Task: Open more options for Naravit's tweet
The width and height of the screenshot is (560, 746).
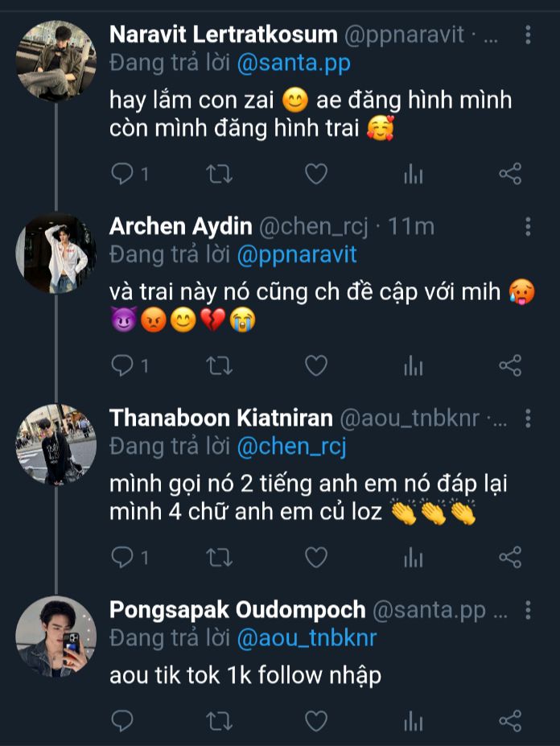Action: [x=528, y=35]
